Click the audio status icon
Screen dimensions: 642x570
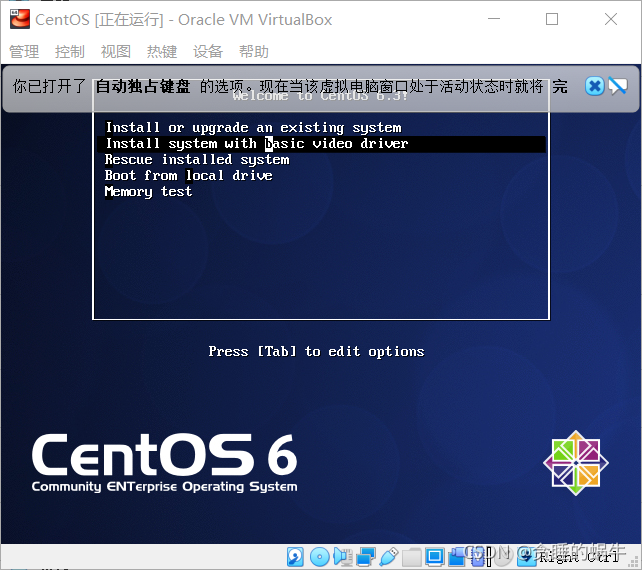coord(343,556)
